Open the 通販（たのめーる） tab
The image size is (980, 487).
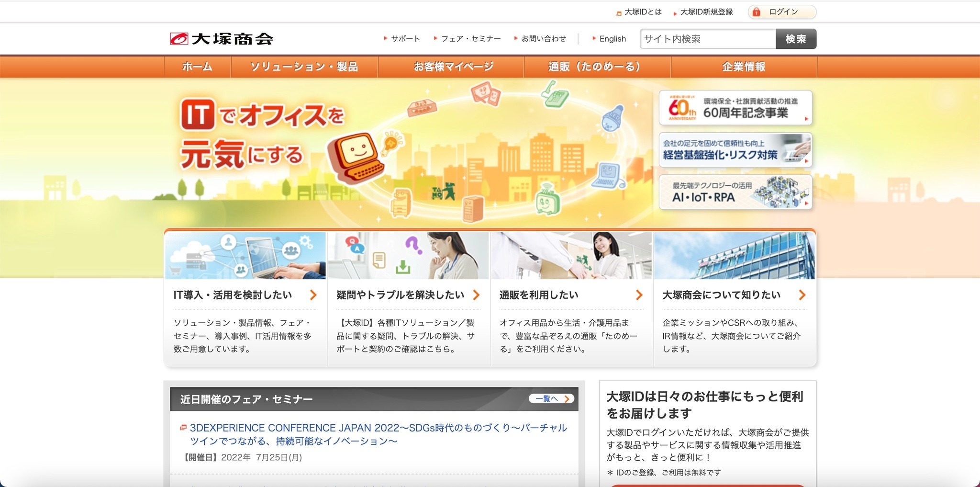click(597, 67)
